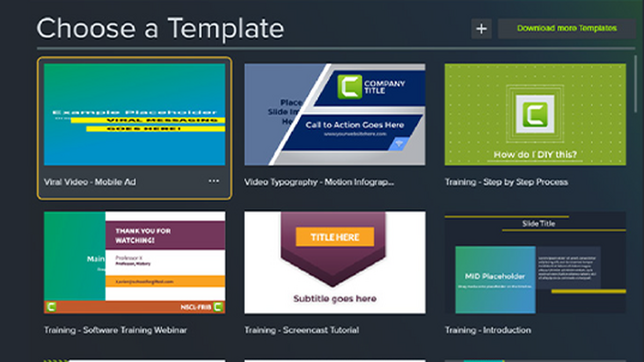The height and width of the screenshot is (362, 644).
Task: Choose the Training - Introduction template thumbnail
Action: click(x=535, y=262)
